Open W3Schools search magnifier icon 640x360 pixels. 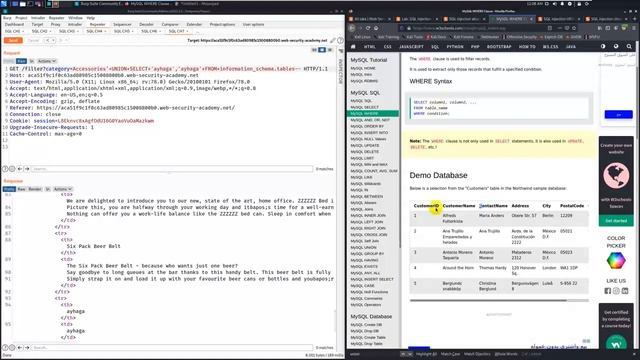click(629, 47)
